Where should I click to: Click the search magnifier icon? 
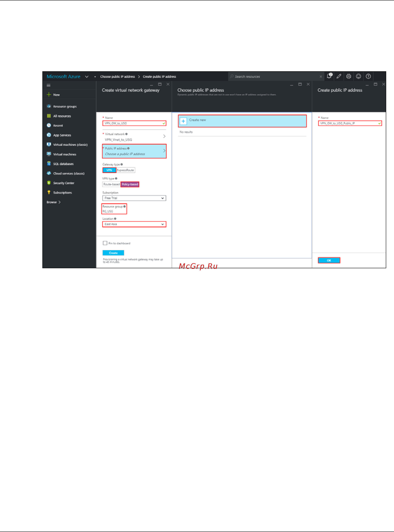(232, 76)
